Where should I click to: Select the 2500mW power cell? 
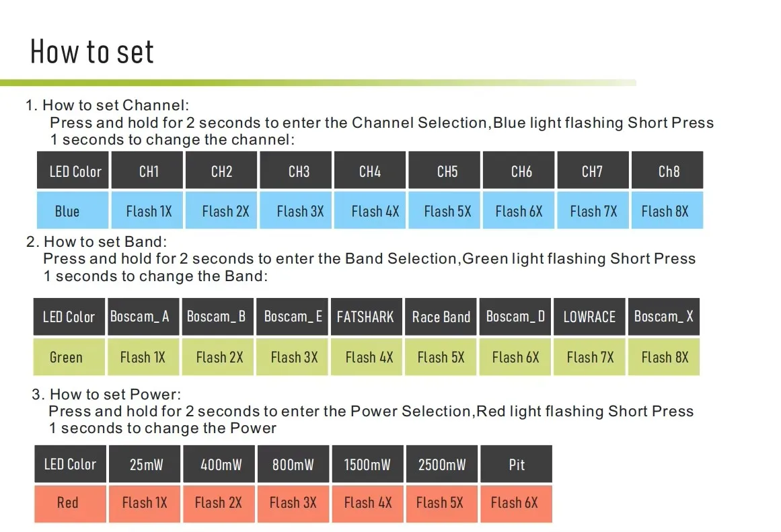tap(442, 464)
